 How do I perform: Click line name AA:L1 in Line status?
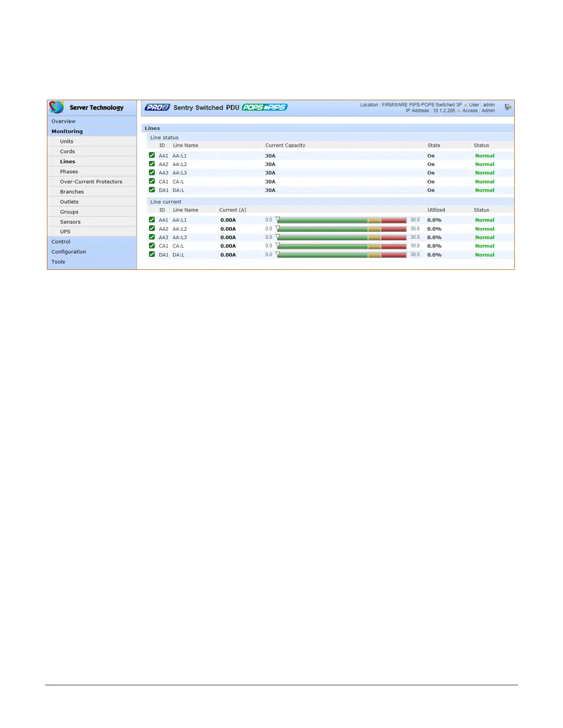[179, 156]
